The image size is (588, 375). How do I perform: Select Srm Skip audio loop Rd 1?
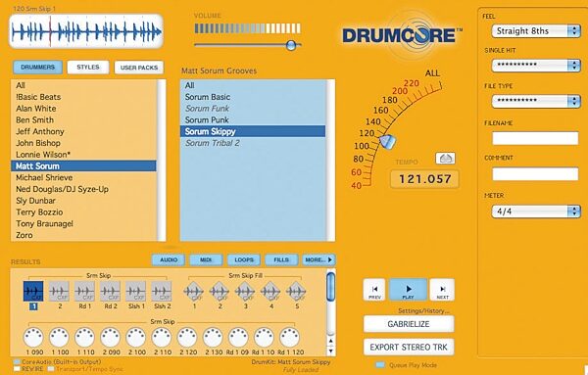tap(84, 291)
